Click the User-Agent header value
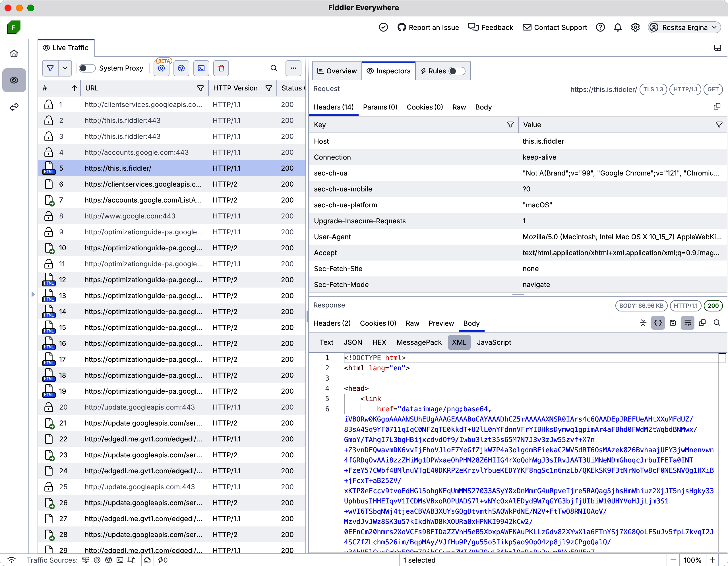The width and height of the screenshot is (728, 566). (622, 237)
